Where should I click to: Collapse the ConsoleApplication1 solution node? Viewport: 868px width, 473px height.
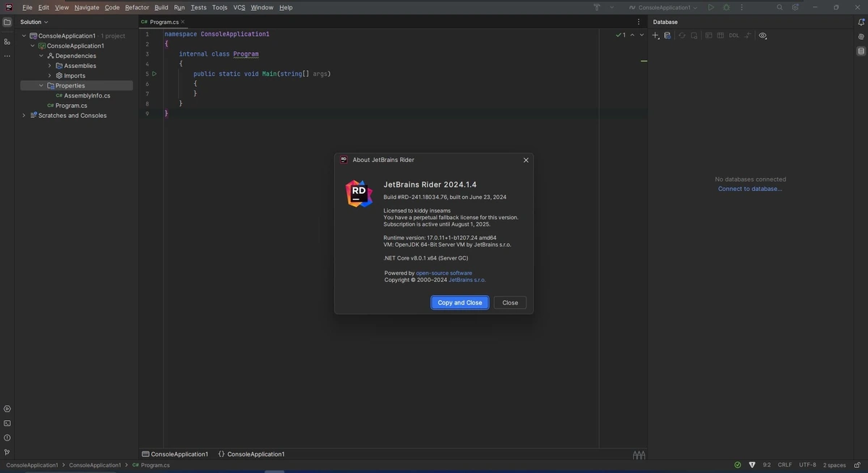[x=24, y=35]
